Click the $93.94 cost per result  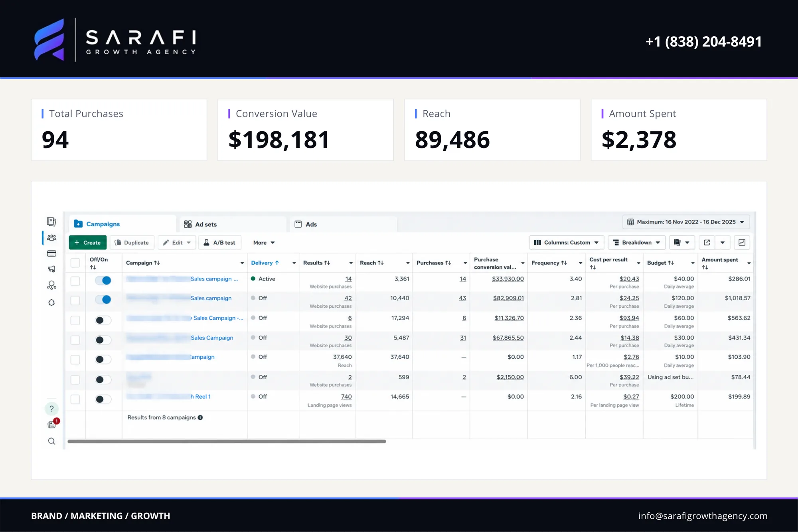click(x=629, y=318)
